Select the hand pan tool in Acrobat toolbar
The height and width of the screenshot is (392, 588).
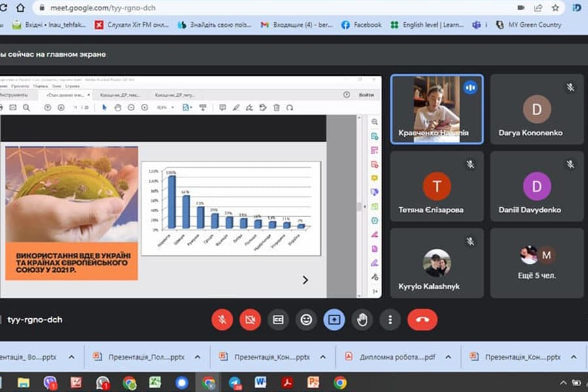[x=118, y=108]
